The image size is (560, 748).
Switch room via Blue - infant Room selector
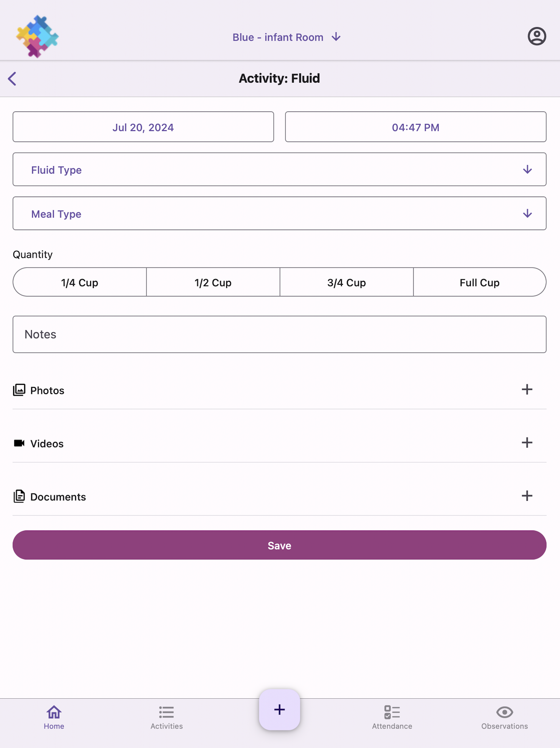click(x=287, y=37)
